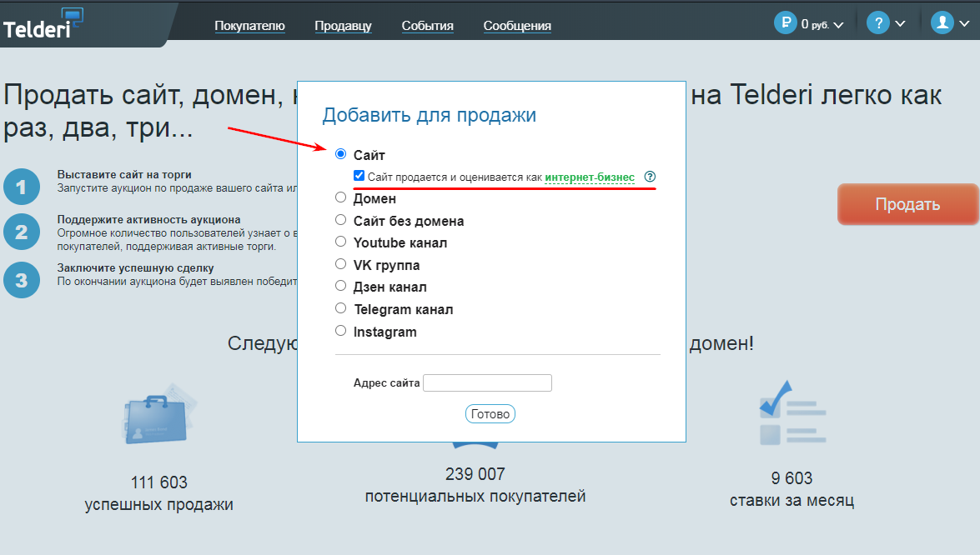This screenshot has width=980, height=555.
Task: Click the Заключите успешную сделку heading
Action: (136, 267)
